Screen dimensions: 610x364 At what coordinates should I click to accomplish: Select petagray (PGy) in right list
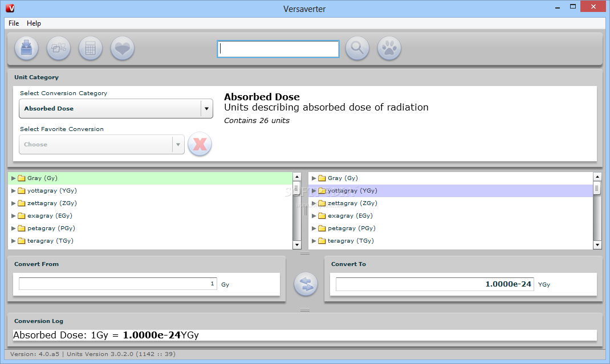(450, 228)
